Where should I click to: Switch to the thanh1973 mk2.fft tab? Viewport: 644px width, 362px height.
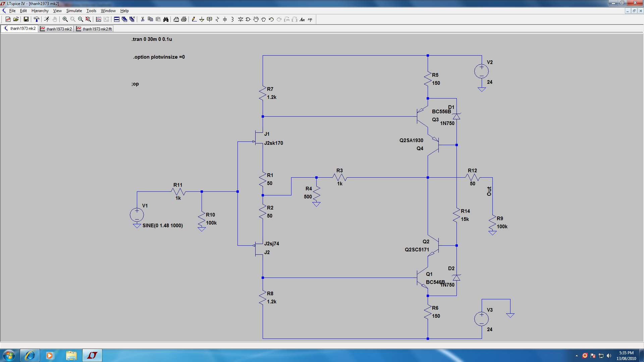94,29
